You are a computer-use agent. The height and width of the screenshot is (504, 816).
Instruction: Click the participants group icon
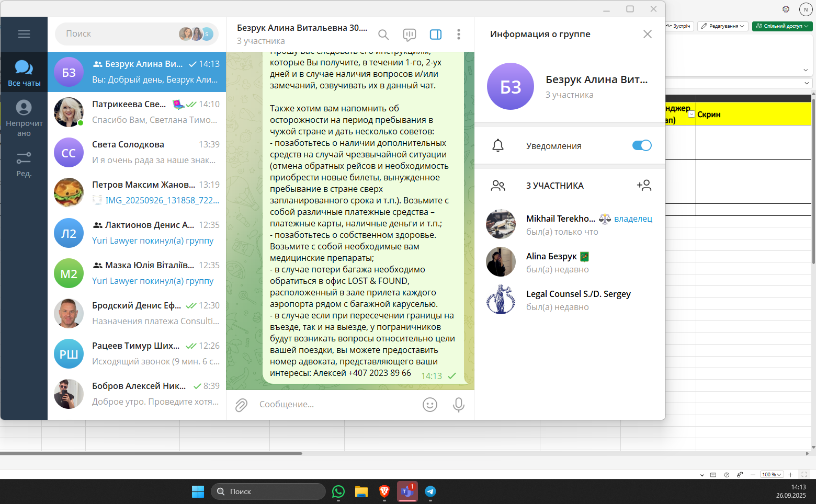(498, 186)
